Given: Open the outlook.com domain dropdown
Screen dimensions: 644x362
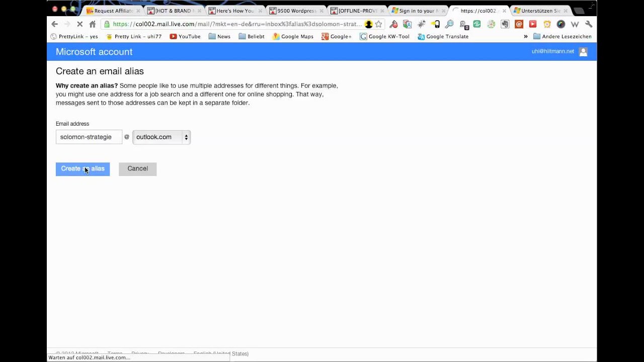Looking at the screenshot, I should point(162,137).
